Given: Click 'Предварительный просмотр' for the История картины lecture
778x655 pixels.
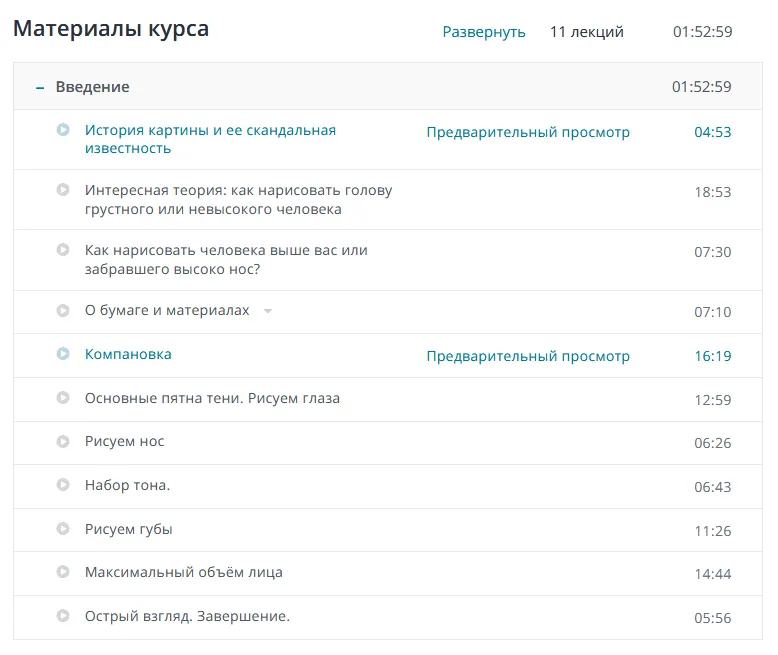Looking at the screenshot, I should [x=528, y=132].
